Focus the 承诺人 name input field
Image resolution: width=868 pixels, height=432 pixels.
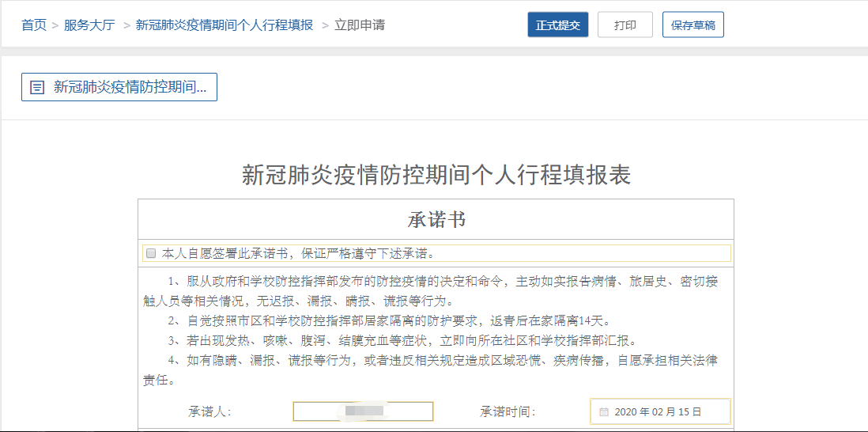[x=363, y=411]
